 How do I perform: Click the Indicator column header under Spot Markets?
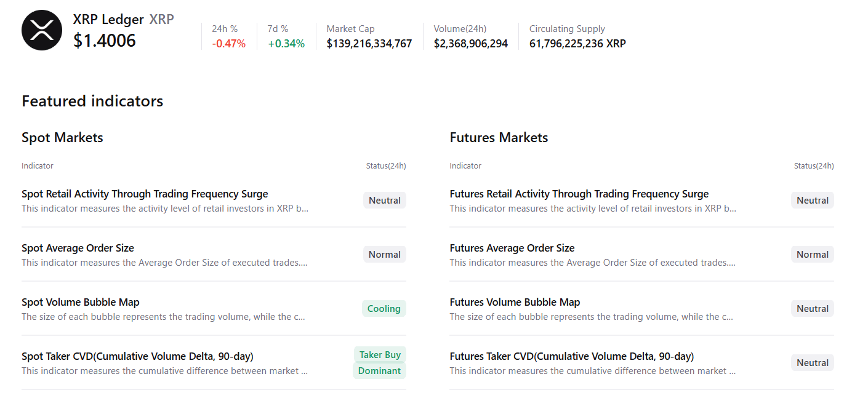38,166
